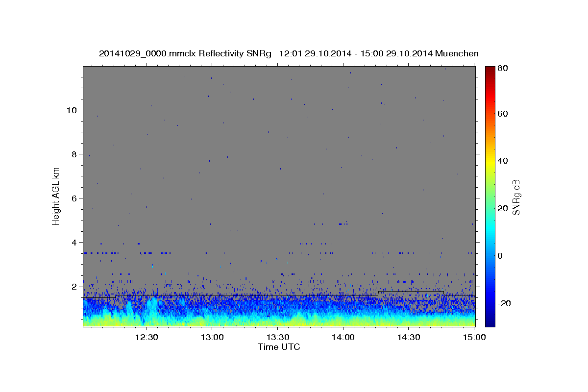Click the 'SNRg dB' colorbar label

(516, 197)
